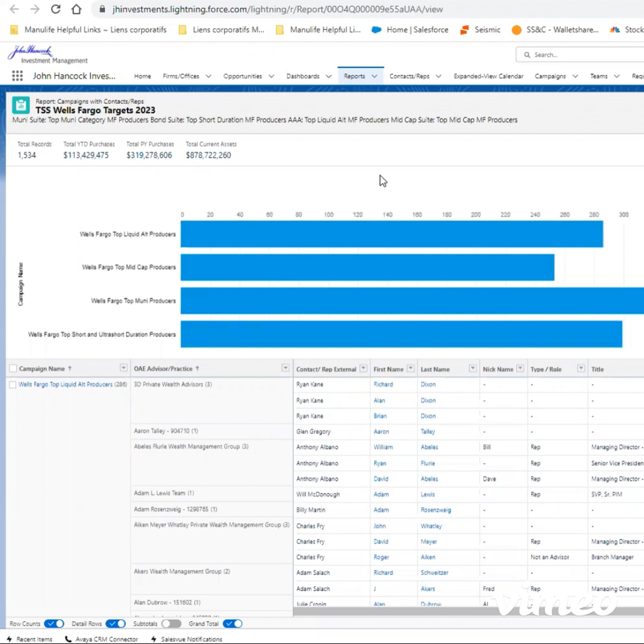Open the App Launcher grid icon
Image resolution: width=644 pixels, height=644 pixels.
(17, 76)
